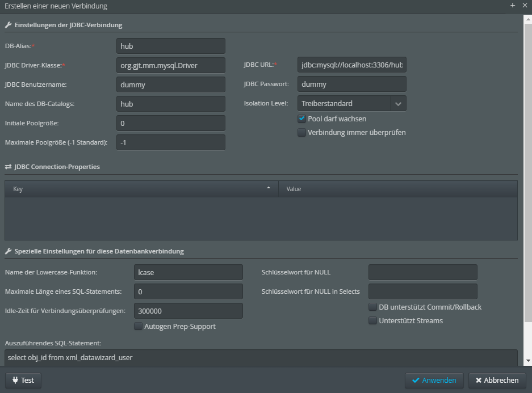532x393 pixels.
Task: Click the DB-Alias input field
Action: pyautogui.click(x=171, y=46)
